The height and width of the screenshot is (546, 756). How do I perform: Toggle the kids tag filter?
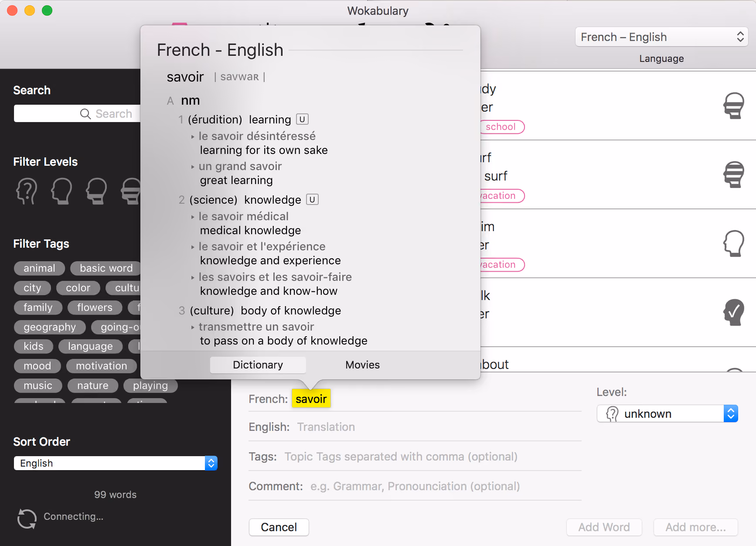(34, 346)
